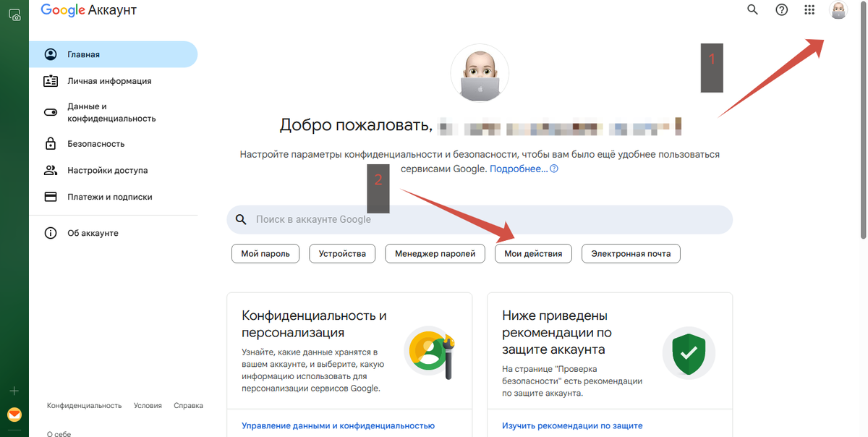Click the magnifier icon in the search field

[241, 219]
